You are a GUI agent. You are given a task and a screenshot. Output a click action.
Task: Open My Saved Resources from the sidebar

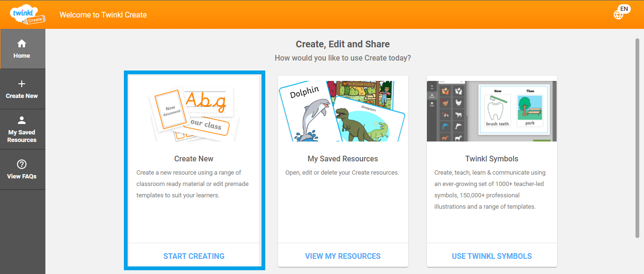coord(22,120)
